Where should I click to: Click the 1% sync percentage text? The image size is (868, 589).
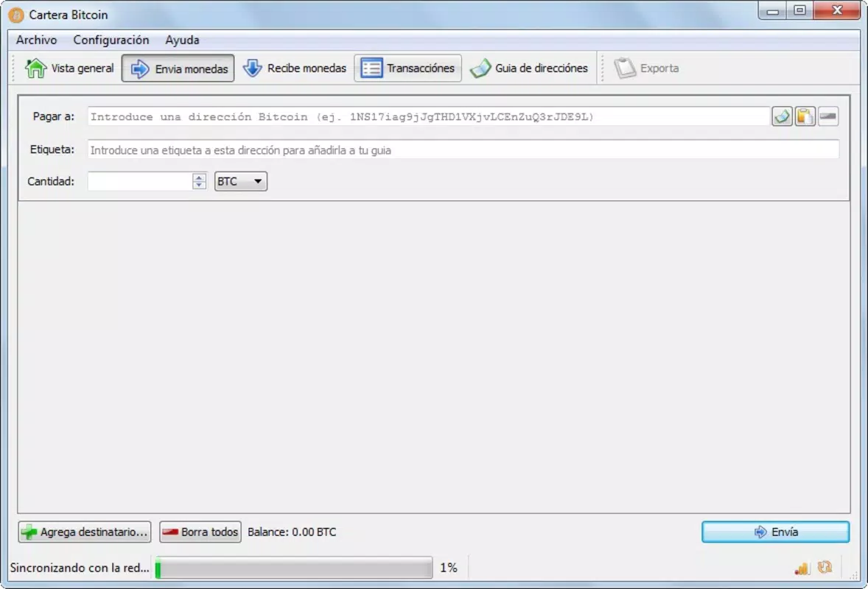coord(449,568)
